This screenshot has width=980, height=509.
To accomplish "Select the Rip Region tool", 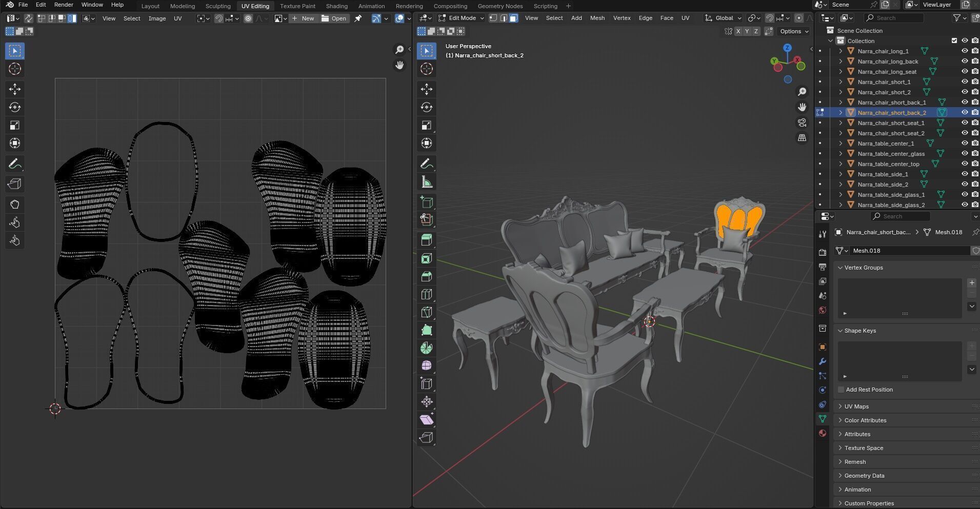I will coord(427,437).
